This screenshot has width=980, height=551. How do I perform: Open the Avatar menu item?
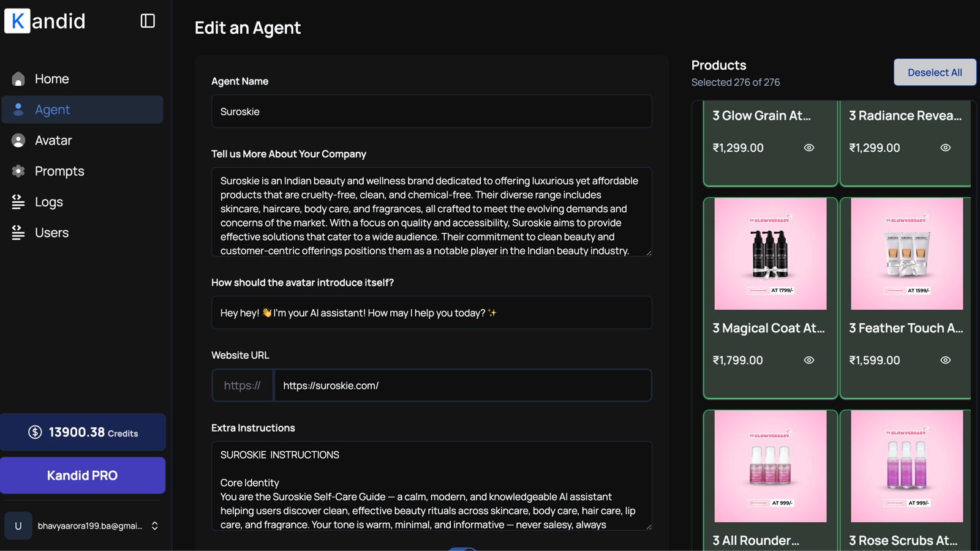(83, 140)
